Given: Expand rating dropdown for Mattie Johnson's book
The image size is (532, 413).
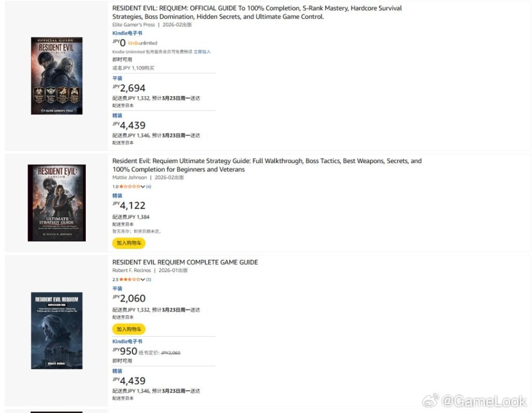Looking at the screenshot, I should (143, 186).
